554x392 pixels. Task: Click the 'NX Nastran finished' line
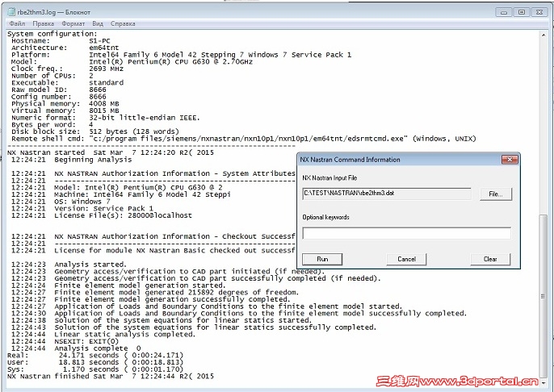[111, 376]
